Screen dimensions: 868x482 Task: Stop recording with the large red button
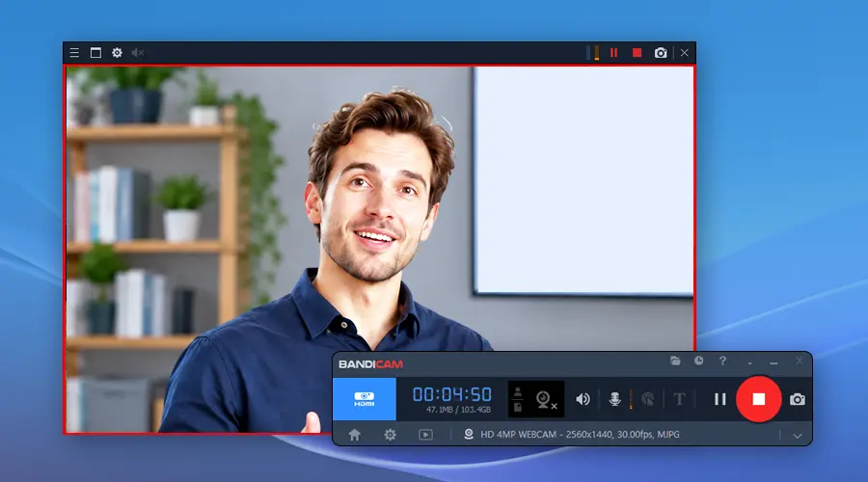pyautogui.click(x=758, y=399)
